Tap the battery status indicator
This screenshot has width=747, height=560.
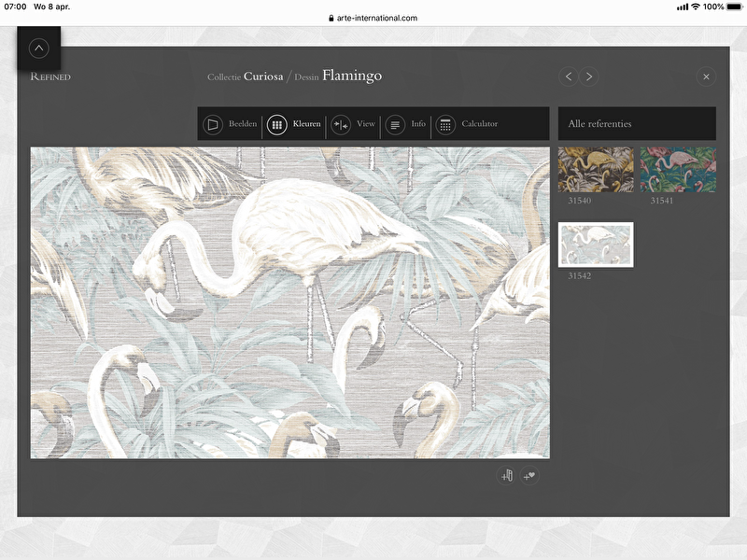point(735,7)
